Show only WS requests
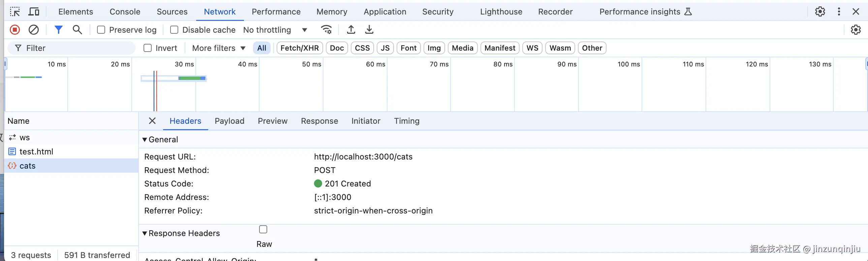Image resolution: width=868 pixels, height=261 pixels. pos(532,48)
